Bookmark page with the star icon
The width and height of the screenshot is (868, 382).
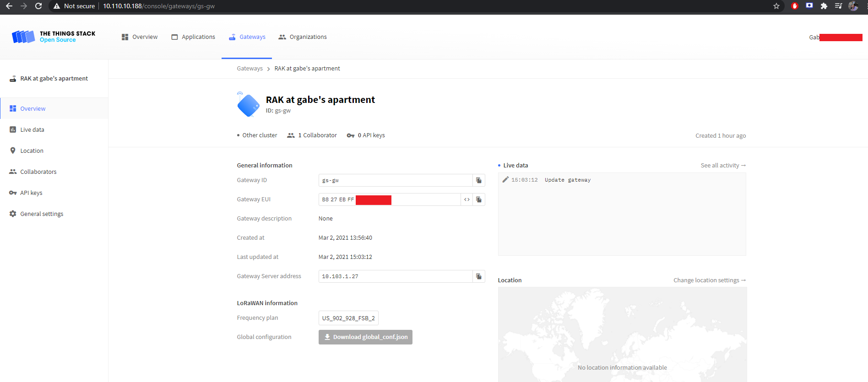coord(776,6)
